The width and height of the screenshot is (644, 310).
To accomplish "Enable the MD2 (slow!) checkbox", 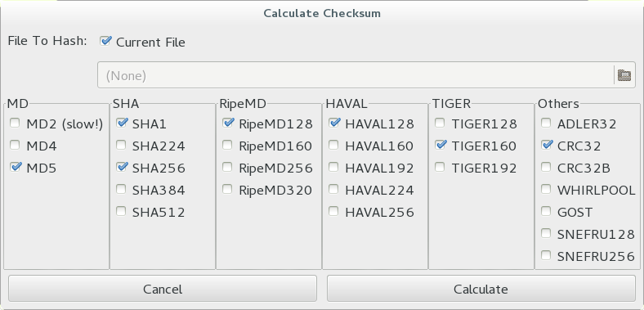I will click(x=15, y=123).
